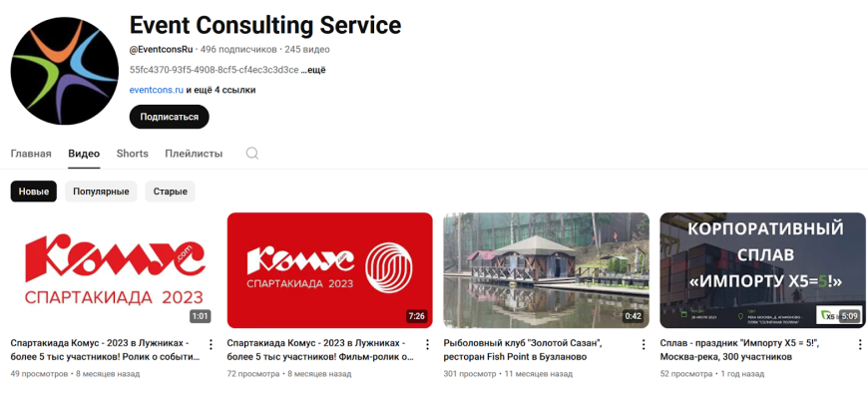Expand channel description with …ещё
This screenshot has width=868, height=399.
[x=313, y=70]
